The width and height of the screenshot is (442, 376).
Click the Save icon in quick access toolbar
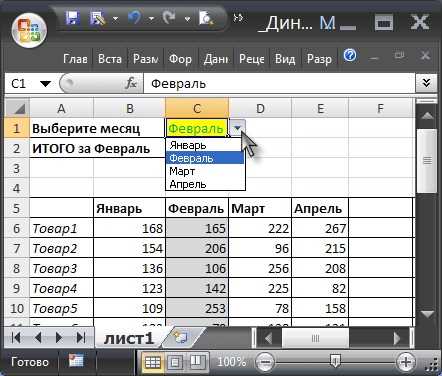point(72,18)
